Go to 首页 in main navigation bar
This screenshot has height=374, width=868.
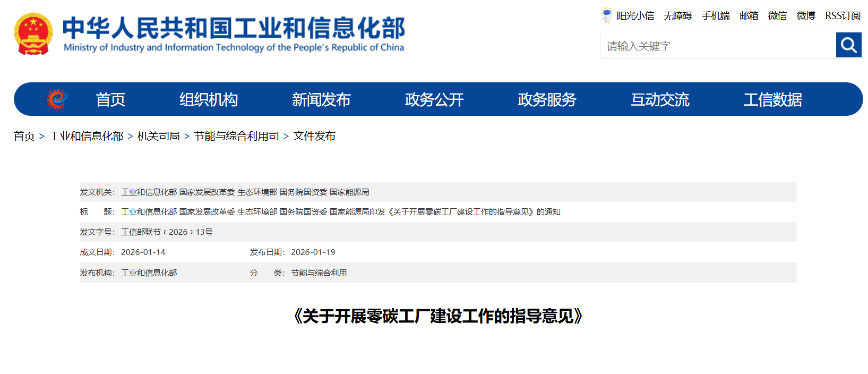click(x=110, y=99)
